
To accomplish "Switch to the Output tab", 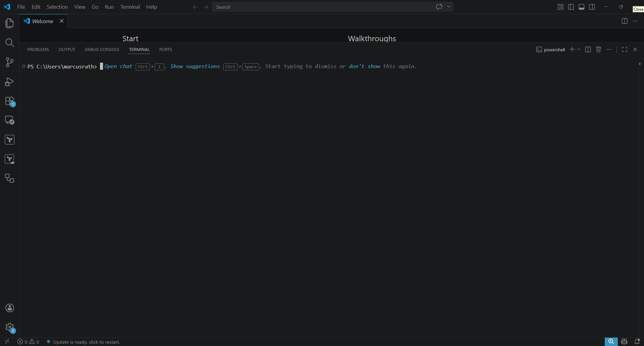I will click(x=67, y=49).
